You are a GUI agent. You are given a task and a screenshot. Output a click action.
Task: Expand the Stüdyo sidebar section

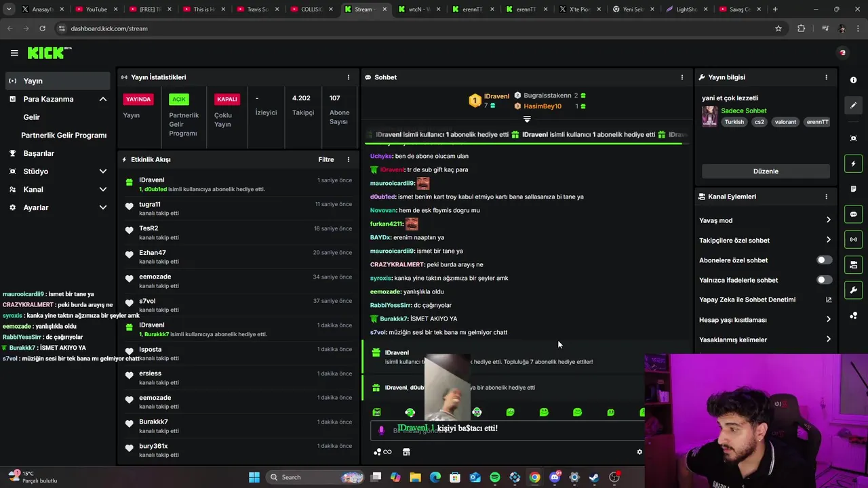103,171
